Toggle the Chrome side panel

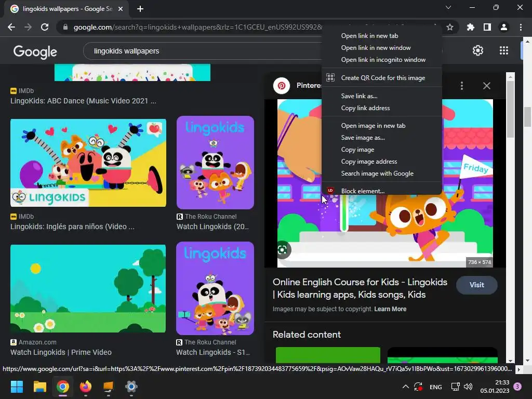487,27
